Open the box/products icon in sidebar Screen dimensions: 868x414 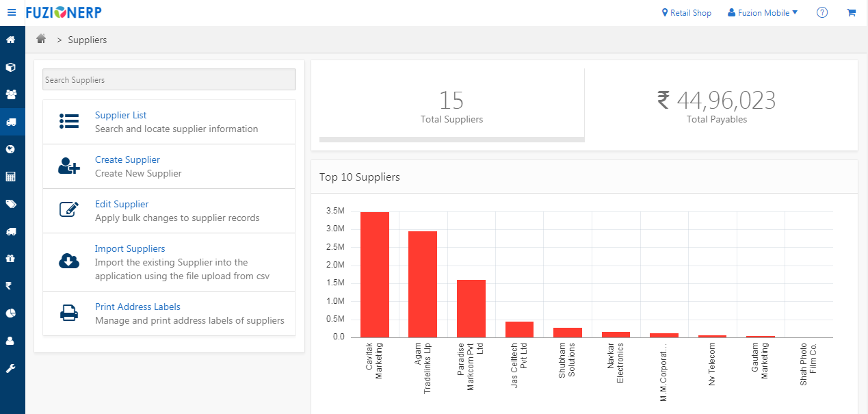click(11, 67)
